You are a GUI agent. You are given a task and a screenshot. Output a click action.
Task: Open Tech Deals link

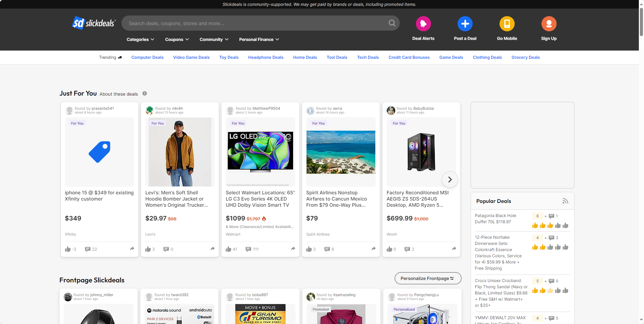(x=368, y=57)
